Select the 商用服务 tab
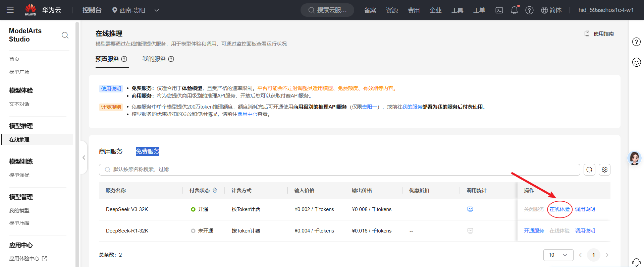 click(x=111, y=151)
